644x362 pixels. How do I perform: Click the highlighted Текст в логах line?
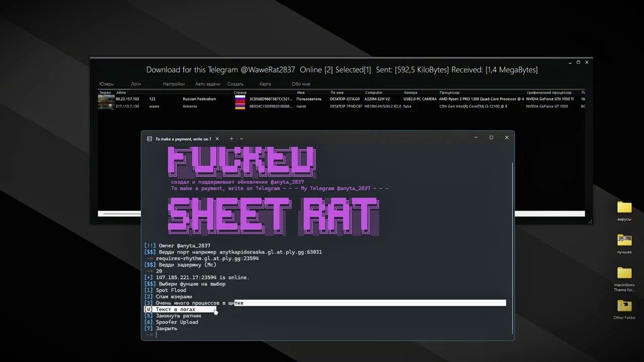coord(180,309)
